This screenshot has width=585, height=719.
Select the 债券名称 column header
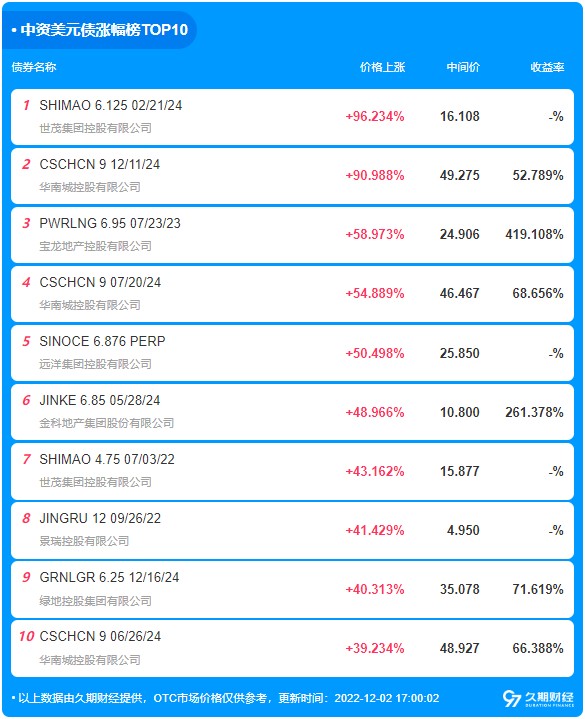34,67
